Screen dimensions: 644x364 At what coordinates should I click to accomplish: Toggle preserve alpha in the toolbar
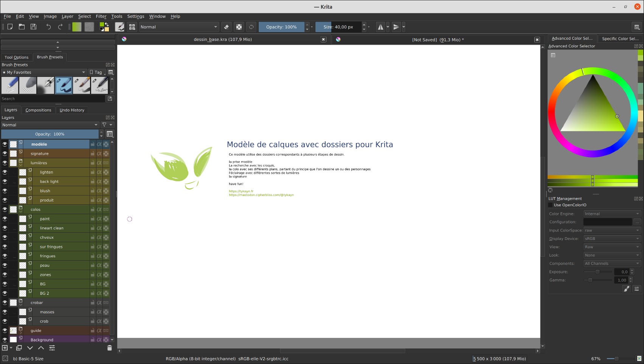pos(239,27)
